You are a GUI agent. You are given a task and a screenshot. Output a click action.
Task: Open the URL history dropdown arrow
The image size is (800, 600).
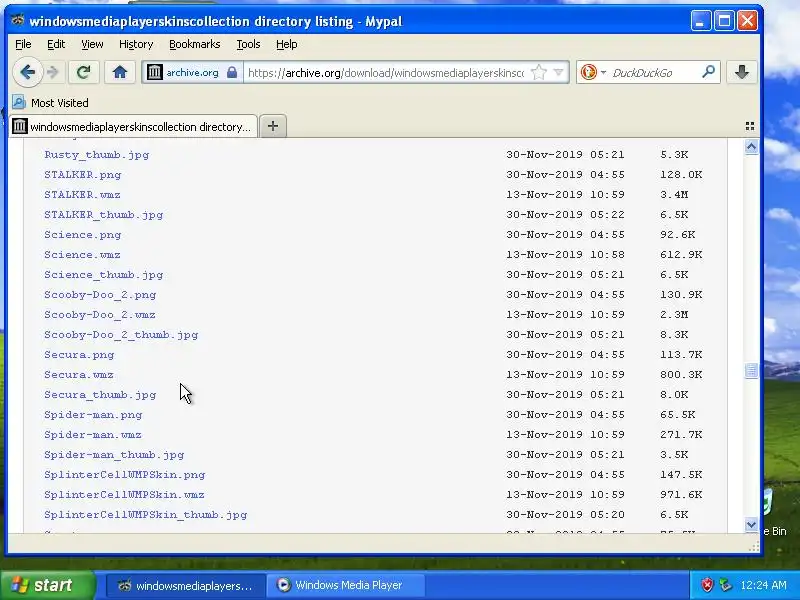[x=559, y=72]
